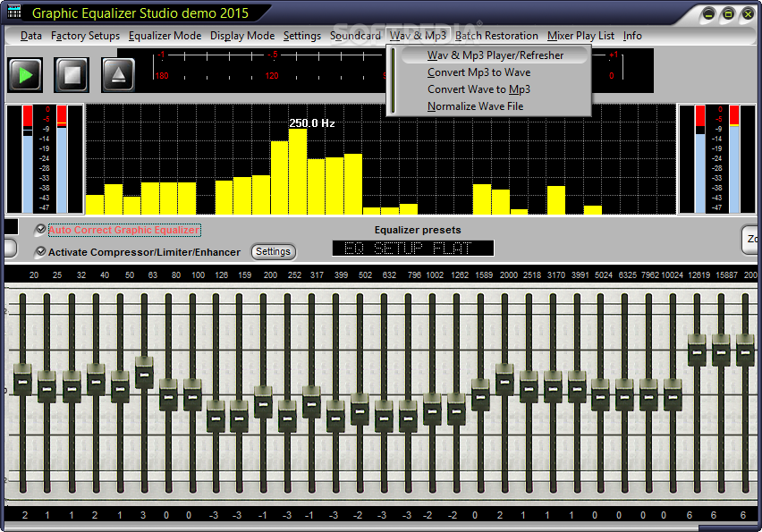Click the 25 Hz band slider knob
The height and width of the screenshot is (532, 762).
tap(47, 387)
